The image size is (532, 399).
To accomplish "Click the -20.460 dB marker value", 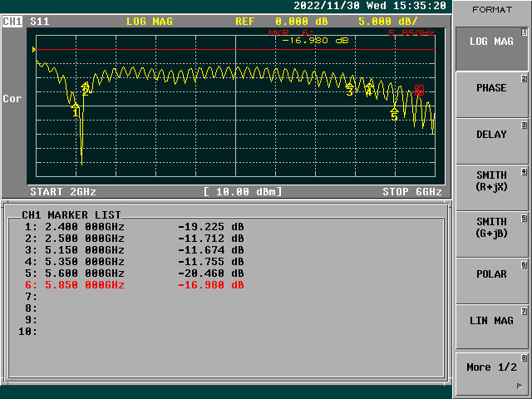I will tap(210, 273).
